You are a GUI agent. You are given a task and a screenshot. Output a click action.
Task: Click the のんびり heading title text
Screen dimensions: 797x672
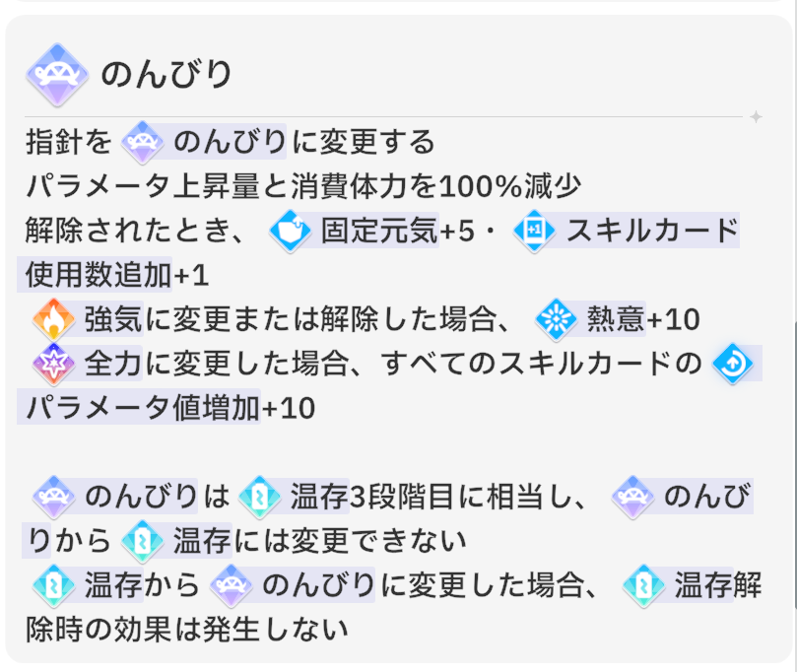(x=166, y=74)
